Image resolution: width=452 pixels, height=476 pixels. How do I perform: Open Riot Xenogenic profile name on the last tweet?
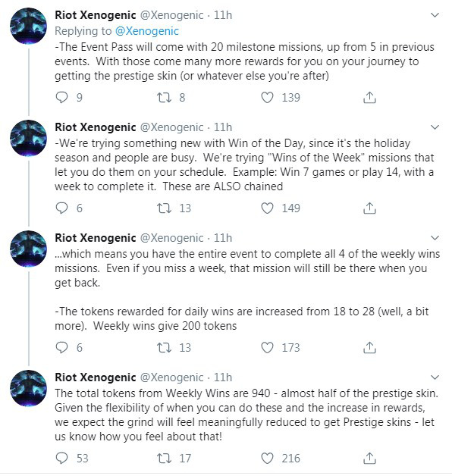click(95, 377)
